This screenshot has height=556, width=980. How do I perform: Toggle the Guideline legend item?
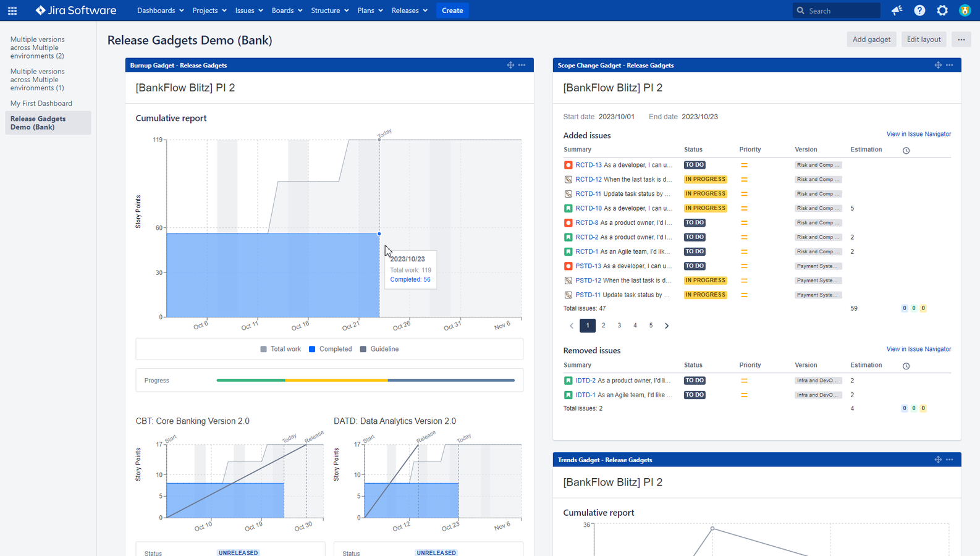379,349
